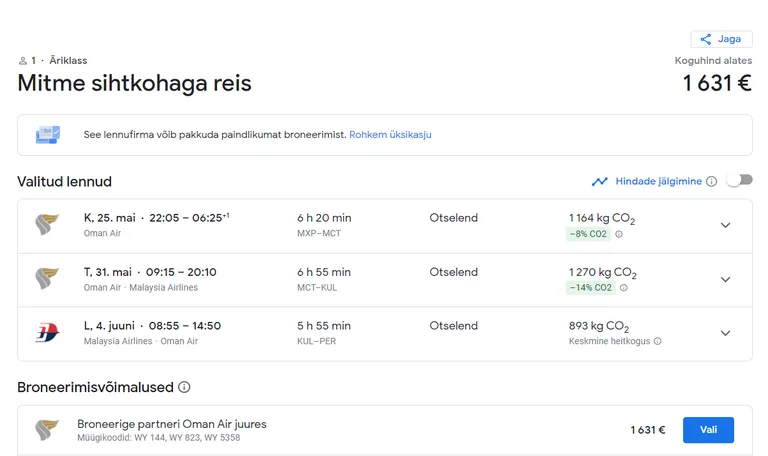Click info icon next to −8% CO2
The image size is (768, 456).
coord(619,234)
